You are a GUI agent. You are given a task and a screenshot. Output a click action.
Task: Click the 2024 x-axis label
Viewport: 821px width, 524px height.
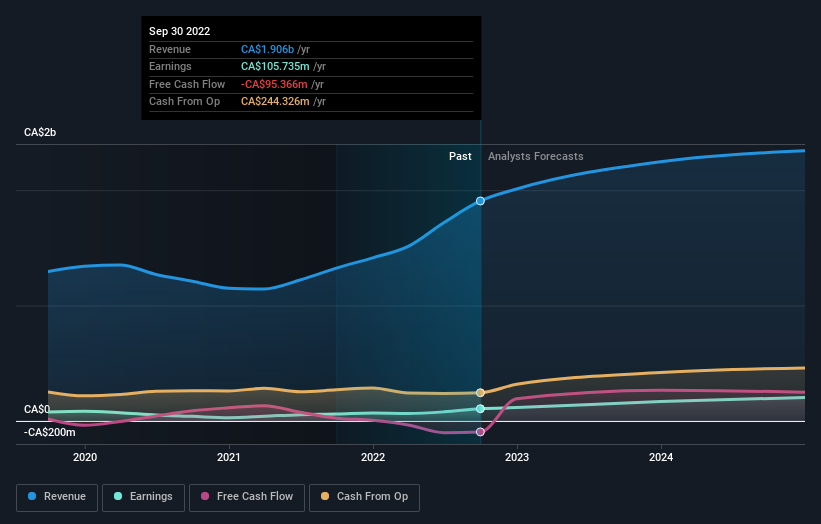pyautogui.click(x=661, y=458)
